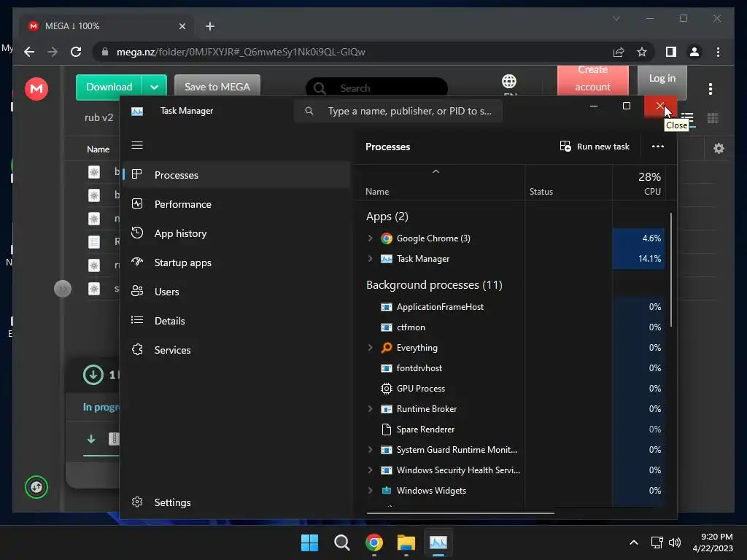
Task: Open the MEGA Download dropdown arrow
Action: [154, 87]
